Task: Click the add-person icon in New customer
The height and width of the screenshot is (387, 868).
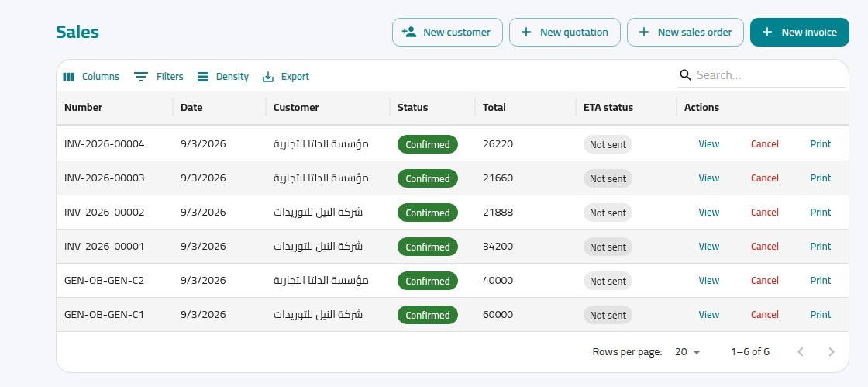Action: (x=409, y=32)
